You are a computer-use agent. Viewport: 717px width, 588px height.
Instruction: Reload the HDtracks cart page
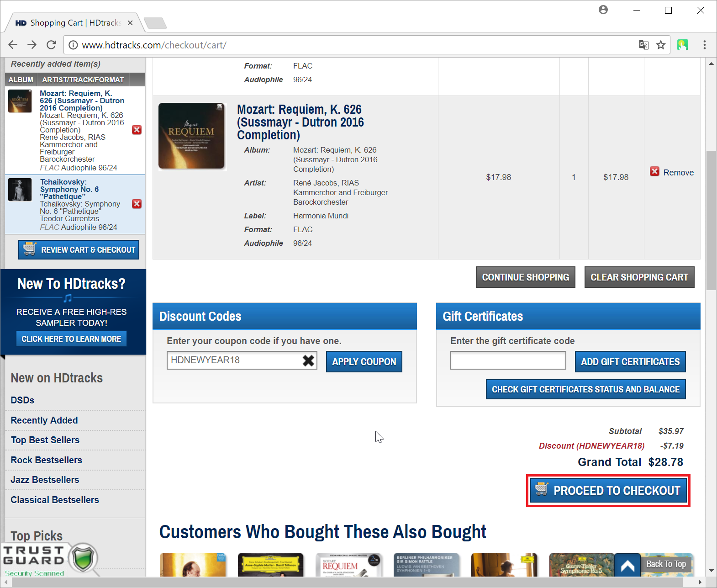pos(51,45)
